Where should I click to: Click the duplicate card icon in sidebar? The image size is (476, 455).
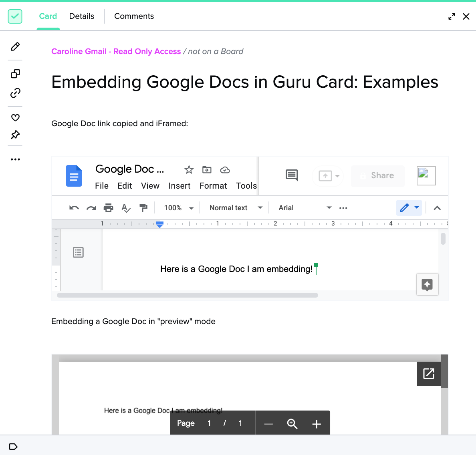point(15,74)
